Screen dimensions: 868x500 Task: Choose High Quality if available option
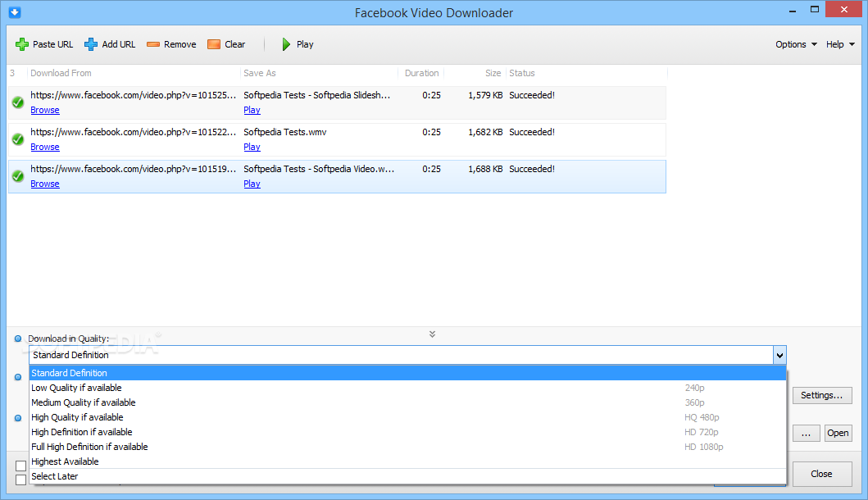point(407,417)
